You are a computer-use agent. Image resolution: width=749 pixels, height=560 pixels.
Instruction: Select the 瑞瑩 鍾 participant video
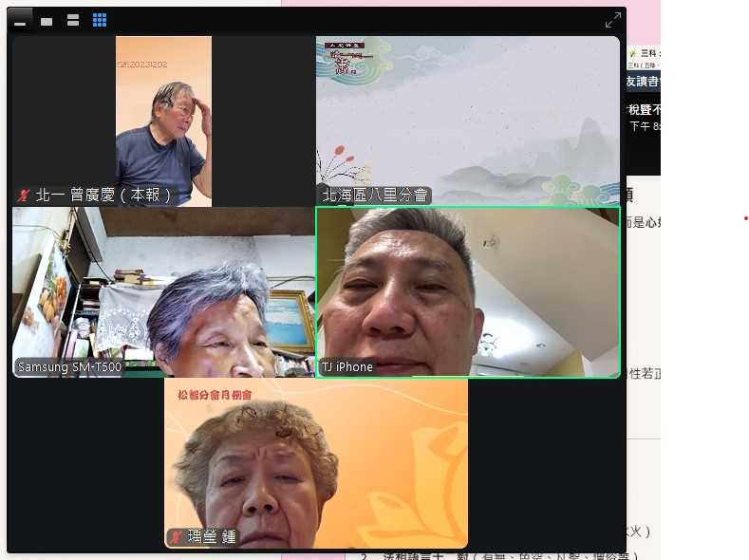315,456
